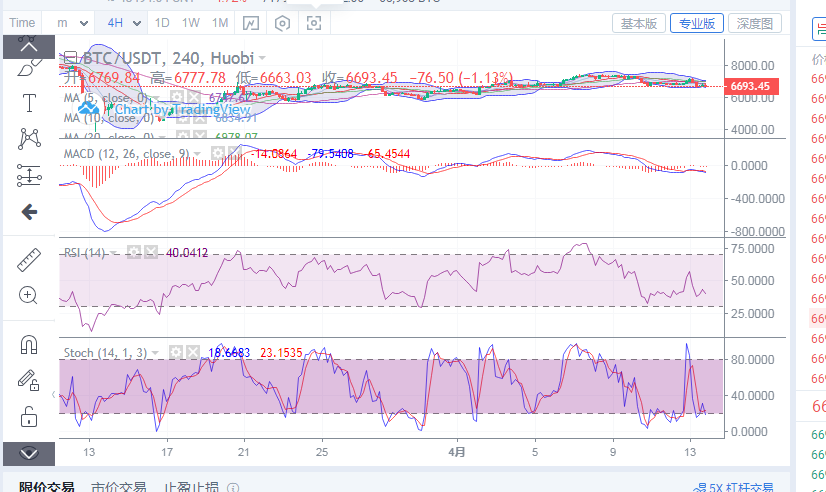
Task: Click the back arrow tool
Action: pos(29,212)
